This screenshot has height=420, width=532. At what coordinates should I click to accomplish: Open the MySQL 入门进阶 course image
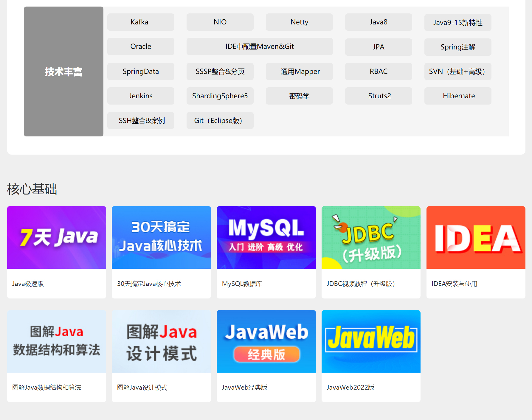tap(266, 237)
